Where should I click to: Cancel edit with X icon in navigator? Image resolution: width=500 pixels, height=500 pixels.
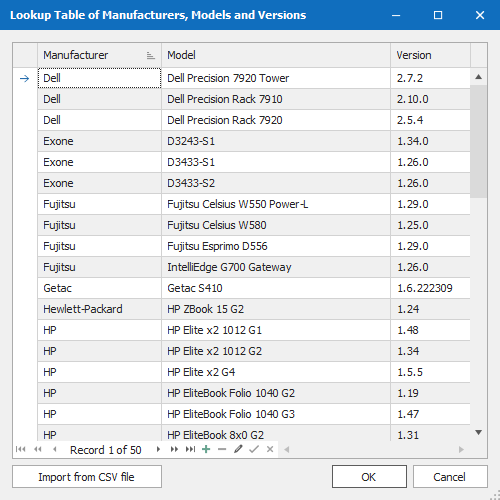pyautogui.click(x=270, y=449)
